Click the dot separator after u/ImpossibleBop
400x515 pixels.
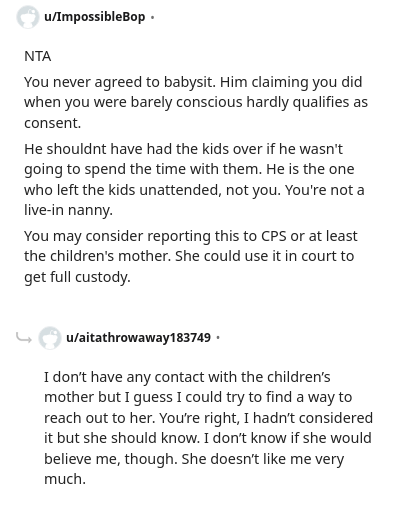coord(152,17)
